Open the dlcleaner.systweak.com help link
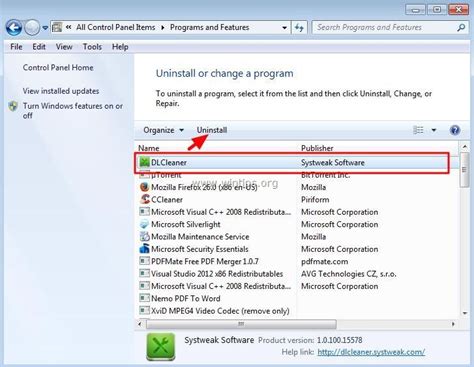 pyautogui.click(x=371, y=352)
